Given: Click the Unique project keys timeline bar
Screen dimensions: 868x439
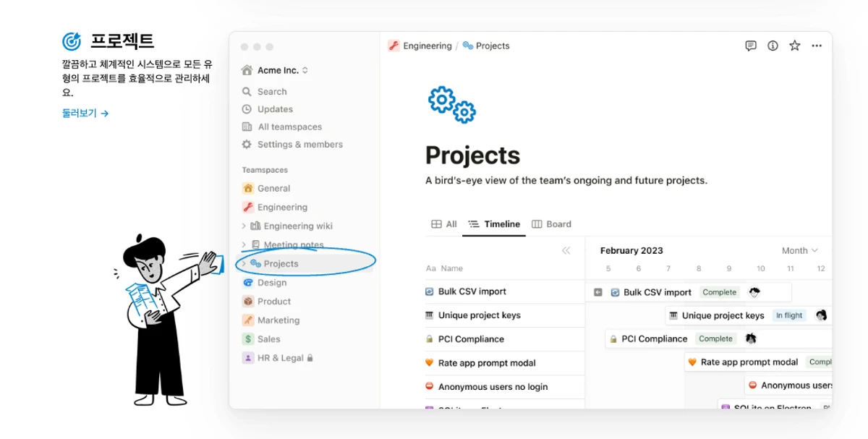Looking at the screenshot, I should (749, 315).
